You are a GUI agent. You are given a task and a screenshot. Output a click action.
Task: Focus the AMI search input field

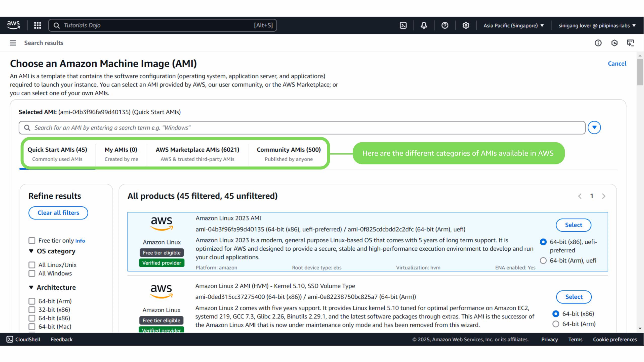302,128
